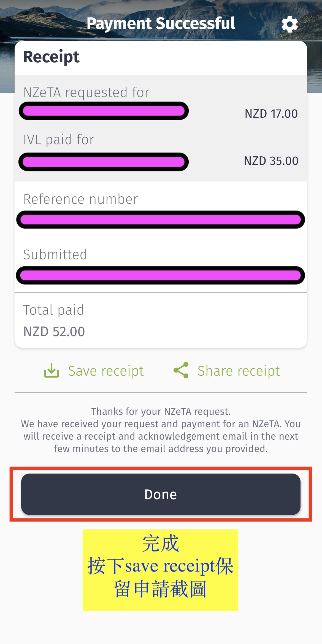The height and width of the screenshot is (644, 322).
Task: Tap the Share receipt share icon
Action: point(181,370)
